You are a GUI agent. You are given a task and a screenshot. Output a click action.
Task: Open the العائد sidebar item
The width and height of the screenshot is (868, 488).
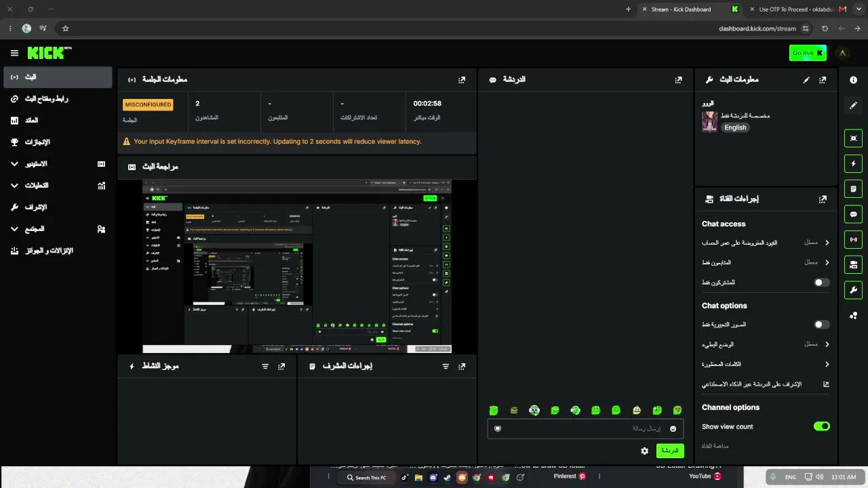tap(57, 121)
